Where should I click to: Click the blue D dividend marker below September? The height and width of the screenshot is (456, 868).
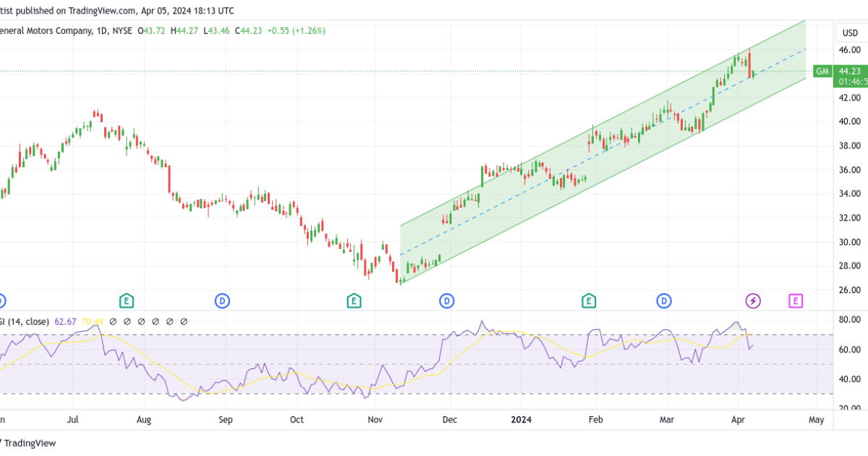222,301
